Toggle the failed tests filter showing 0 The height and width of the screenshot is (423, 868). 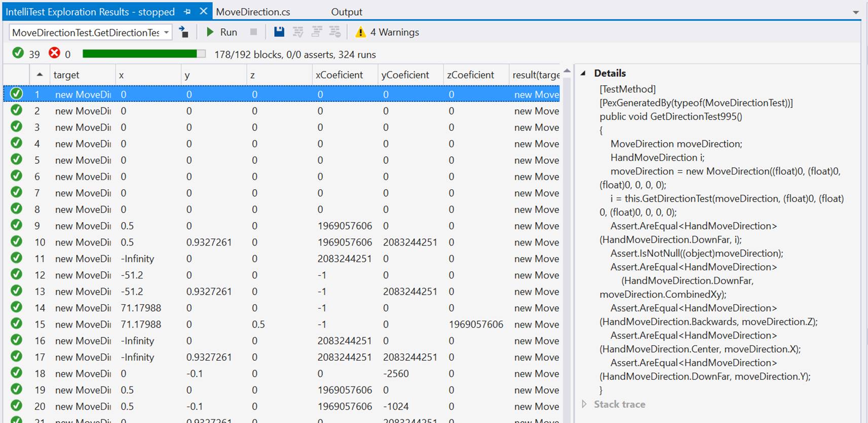[x=59, y=54]
